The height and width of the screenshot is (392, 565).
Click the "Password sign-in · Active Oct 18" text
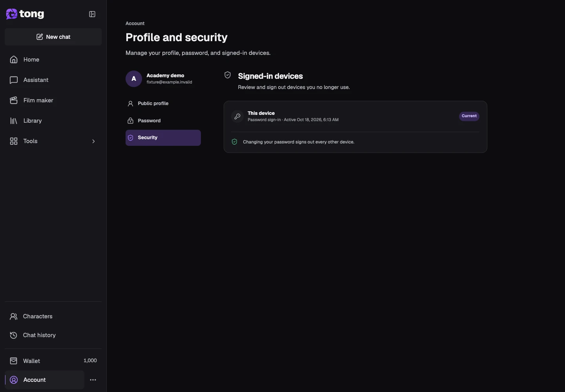coord(293,120)
